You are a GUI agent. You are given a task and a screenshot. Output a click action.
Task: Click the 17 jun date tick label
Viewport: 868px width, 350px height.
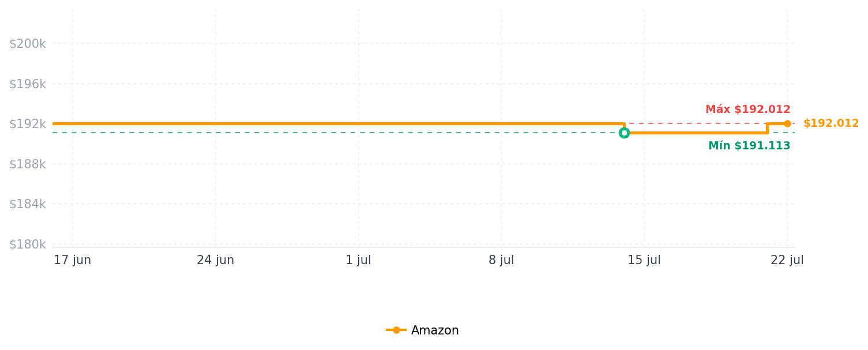[x=73, y=261]
